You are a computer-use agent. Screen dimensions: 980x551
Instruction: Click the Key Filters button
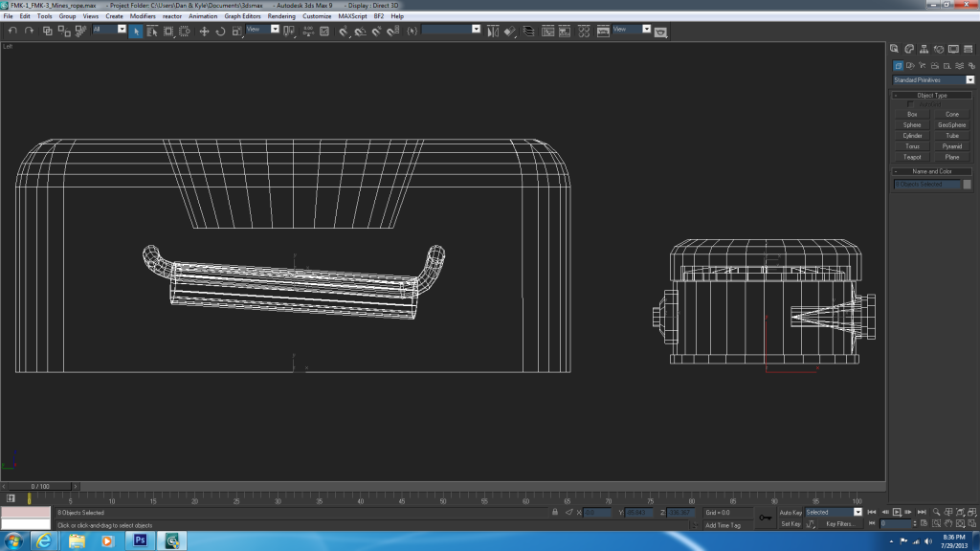(x=839, y=524)
